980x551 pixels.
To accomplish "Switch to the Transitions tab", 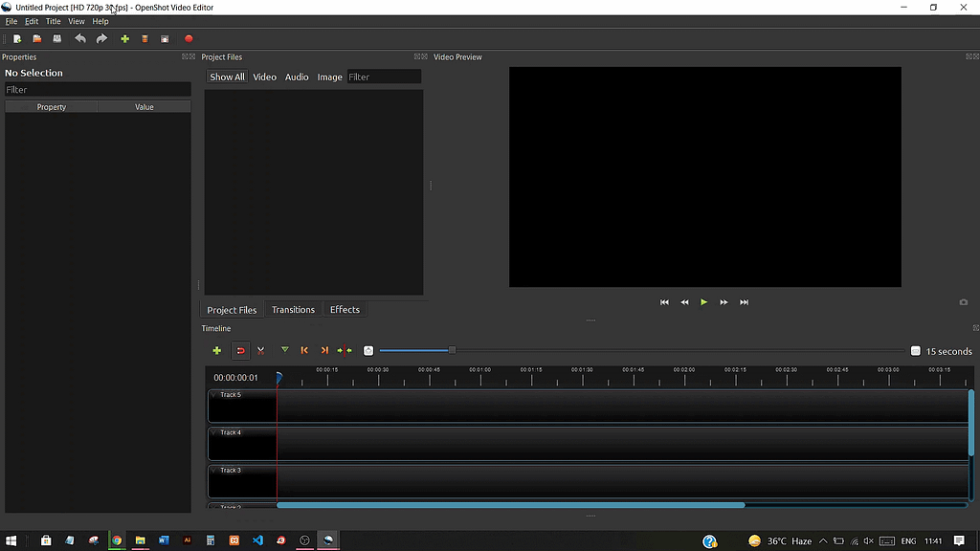I will 293,309.
